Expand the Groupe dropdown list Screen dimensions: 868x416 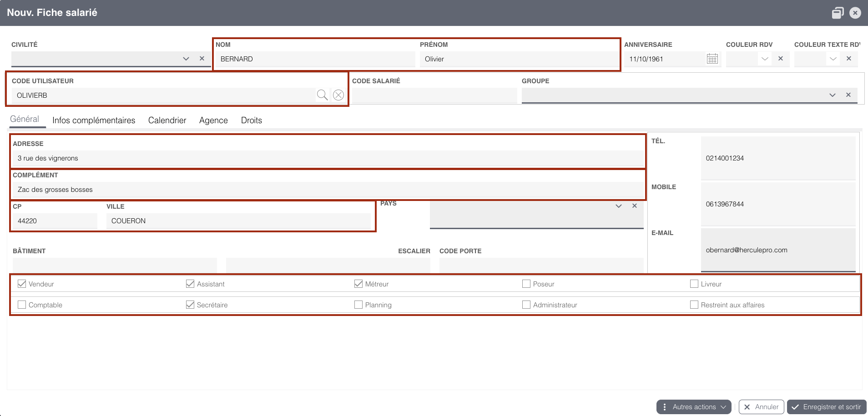click(833, 95)
